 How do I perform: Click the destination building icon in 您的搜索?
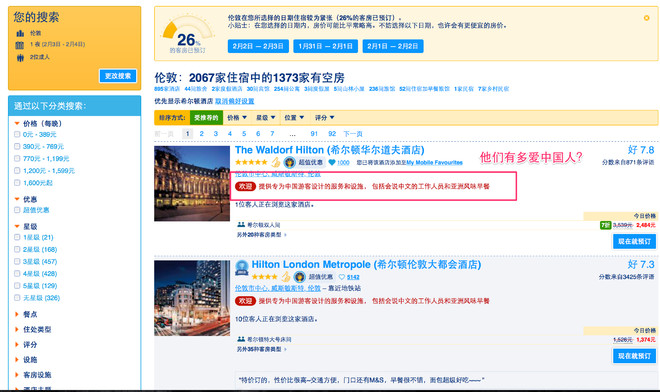(x=20, y=33)
